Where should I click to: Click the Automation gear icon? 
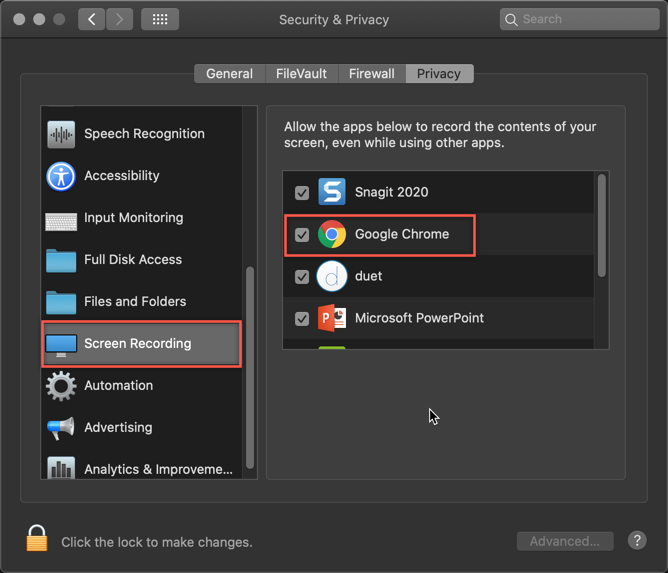click(61, 386)
